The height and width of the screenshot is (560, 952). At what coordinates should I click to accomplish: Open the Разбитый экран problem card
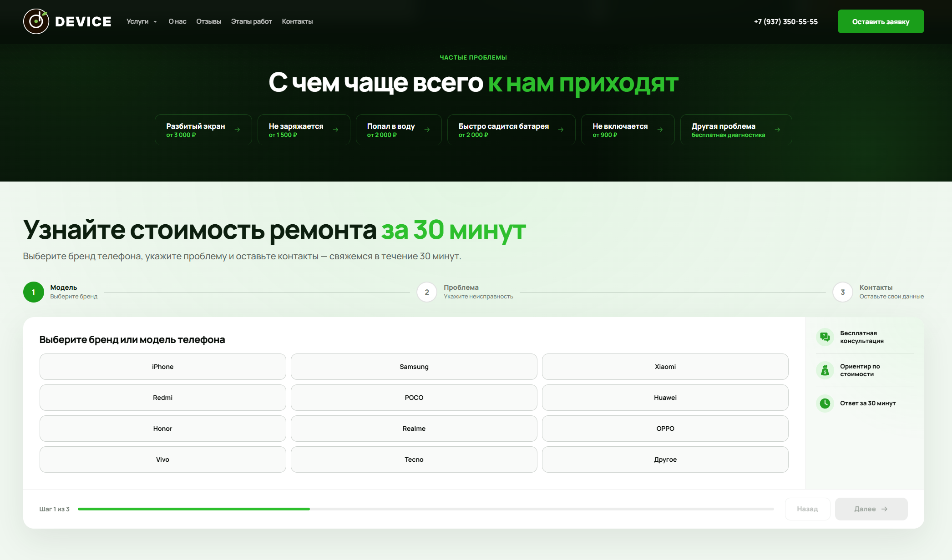click(203, 130)
